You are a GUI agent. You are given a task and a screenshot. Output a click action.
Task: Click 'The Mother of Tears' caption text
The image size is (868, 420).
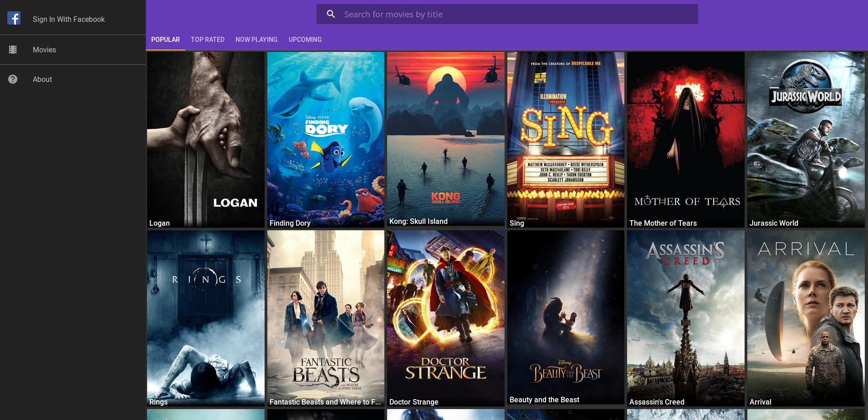point(663,223)
